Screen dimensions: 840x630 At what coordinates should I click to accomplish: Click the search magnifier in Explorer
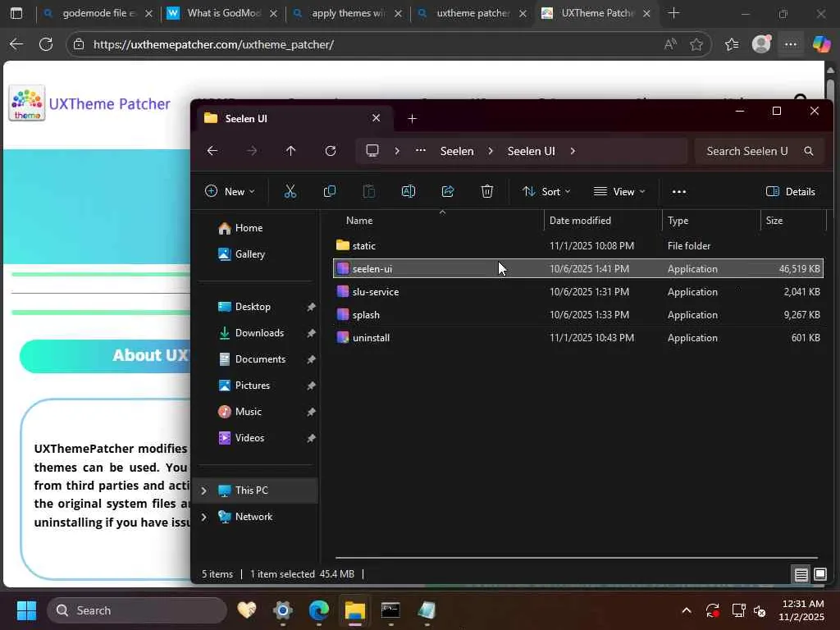point(808,151)
